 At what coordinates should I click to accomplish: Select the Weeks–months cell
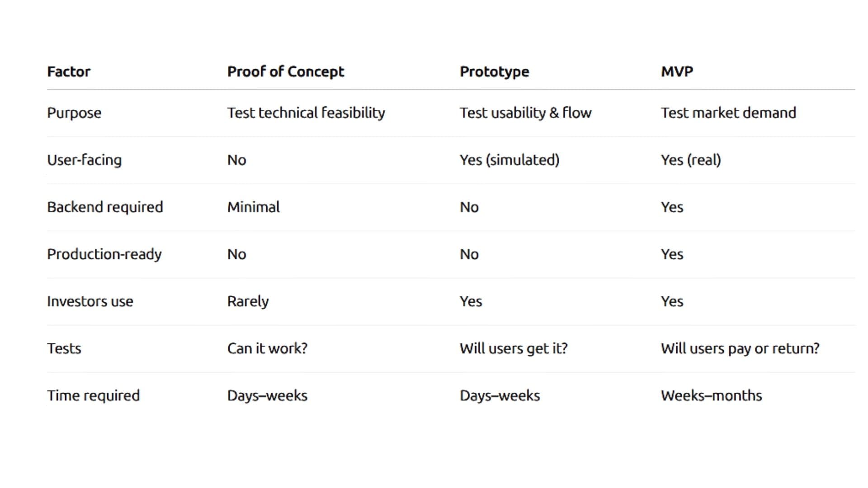[711, 395]
